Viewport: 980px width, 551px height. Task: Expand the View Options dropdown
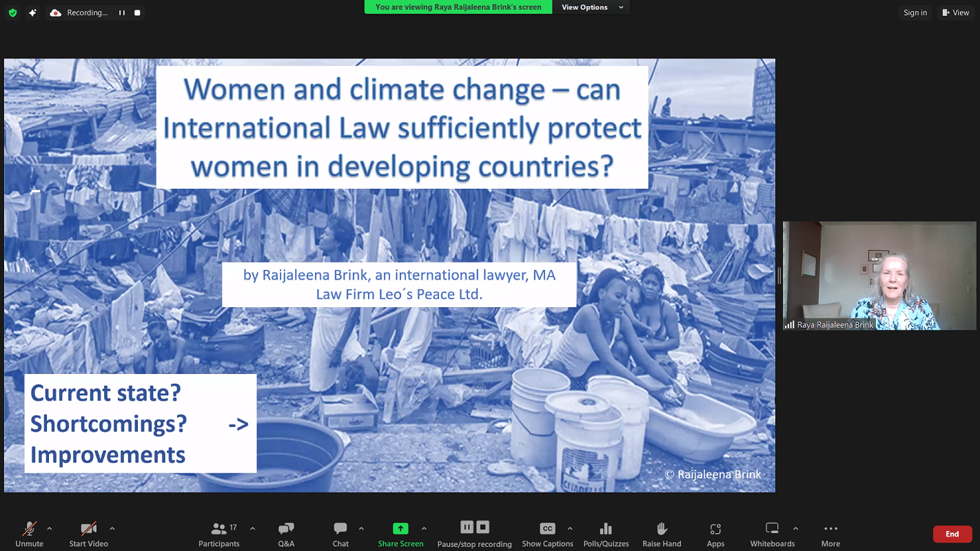point(592,8)
